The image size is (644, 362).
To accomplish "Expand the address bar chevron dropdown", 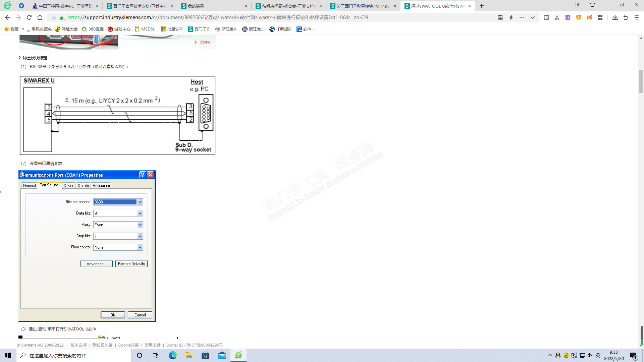I will pyautogui.click(x=533, y=17).
